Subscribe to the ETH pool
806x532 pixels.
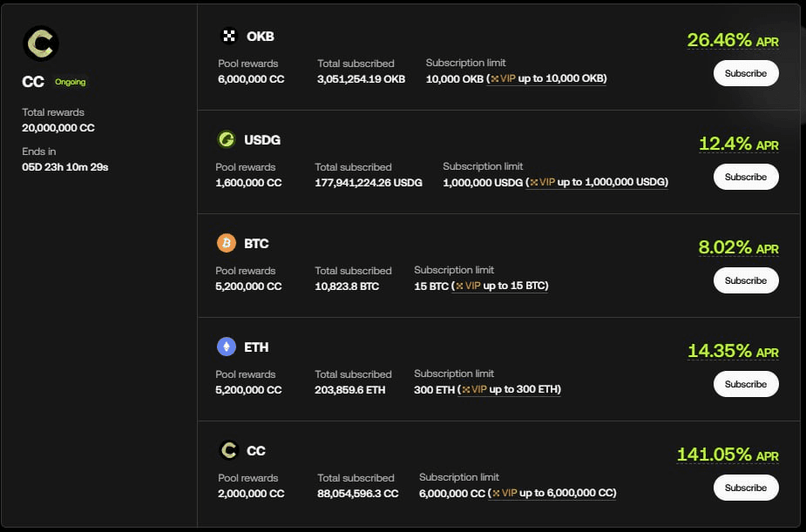(746, 384)
